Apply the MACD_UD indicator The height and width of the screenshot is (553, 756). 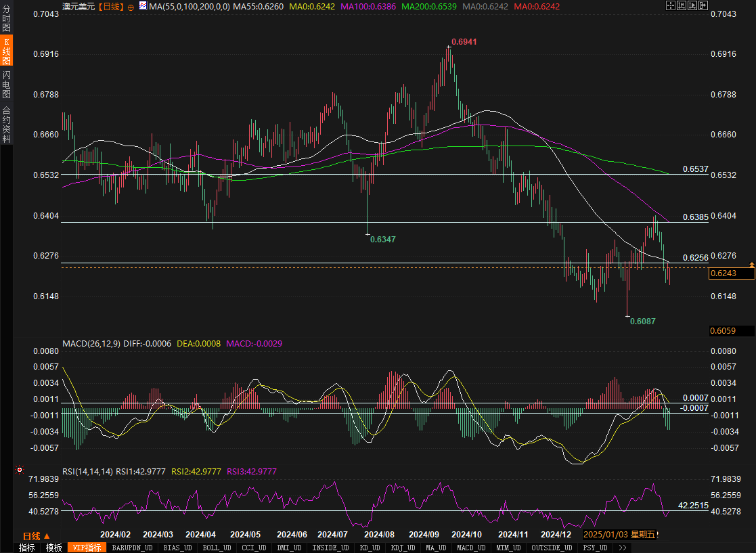470,548
